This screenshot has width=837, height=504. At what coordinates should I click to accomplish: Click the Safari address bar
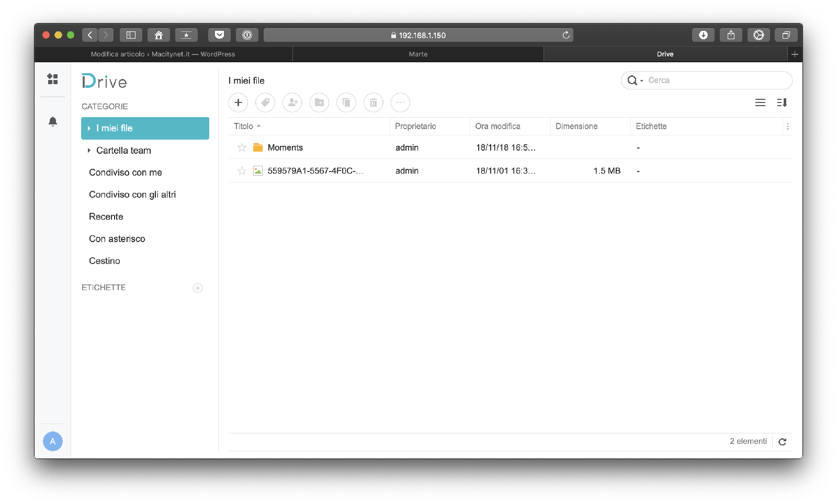418,35
